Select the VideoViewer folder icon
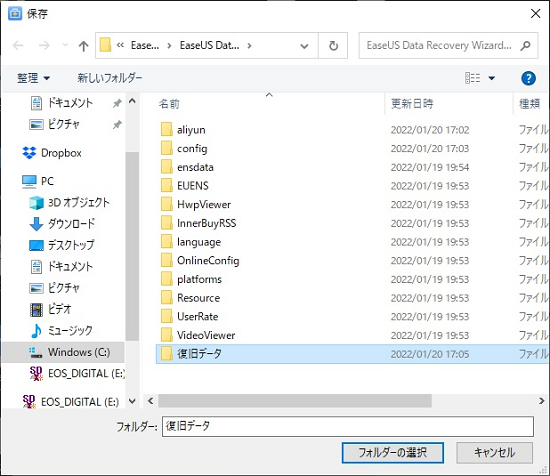This screenshot has width=550, height=476. tap(167, 335)
